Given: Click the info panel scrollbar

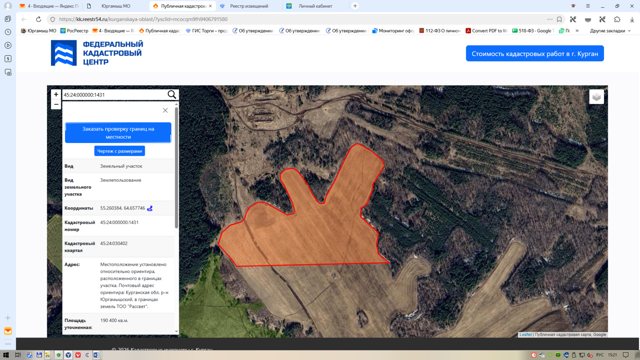Looking at the screenshot, I should pos(176,167).
